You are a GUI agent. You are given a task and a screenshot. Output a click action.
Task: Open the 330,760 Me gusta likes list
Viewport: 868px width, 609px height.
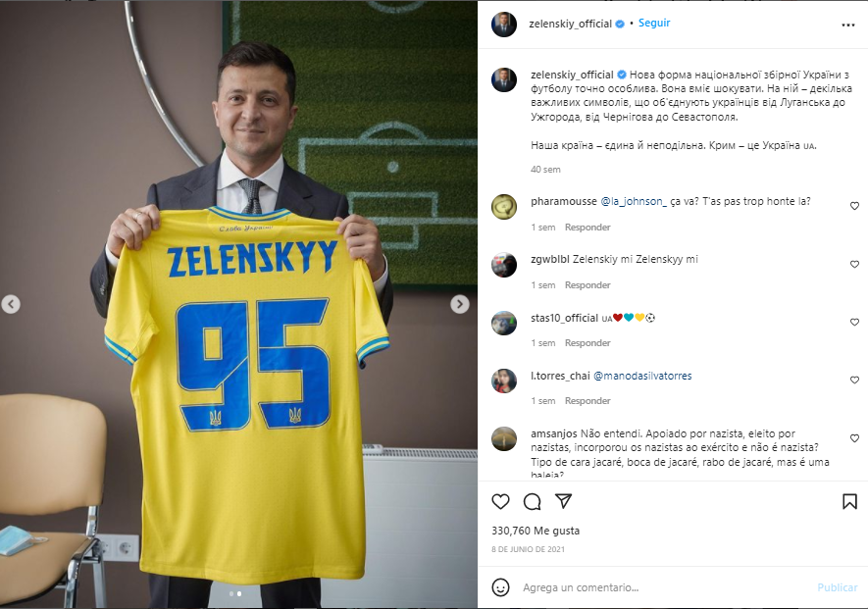coord(536,531)
